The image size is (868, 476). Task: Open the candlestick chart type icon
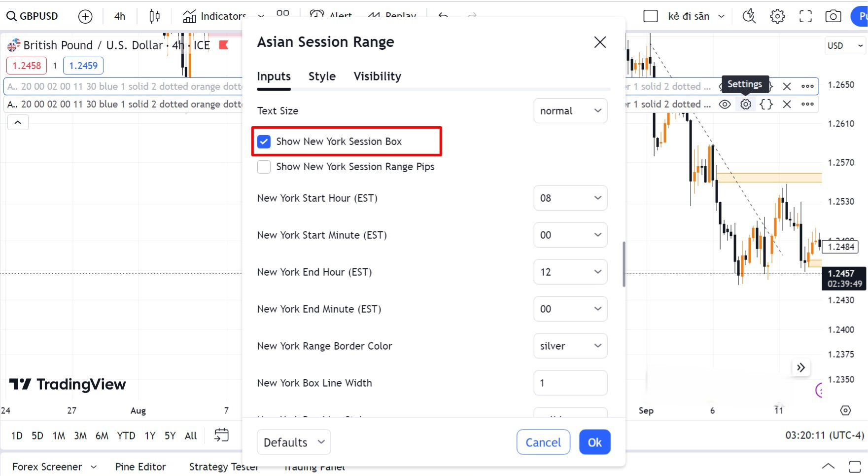coord(154,16)
